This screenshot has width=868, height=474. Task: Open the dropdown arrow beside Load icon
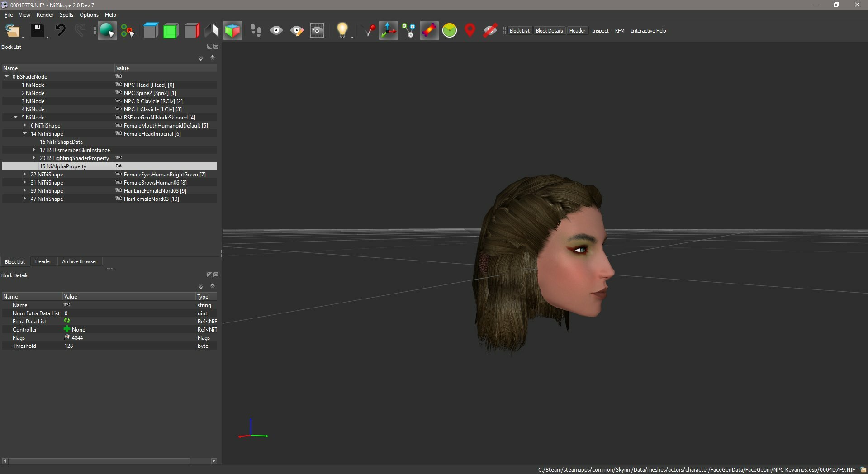pyautogui.click(x=23, y=37)
